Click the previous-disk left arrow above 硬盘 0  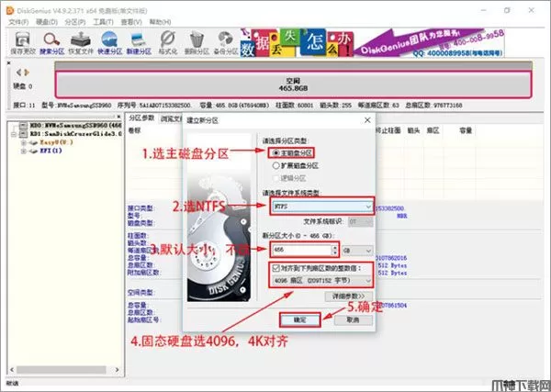point(18,73)
